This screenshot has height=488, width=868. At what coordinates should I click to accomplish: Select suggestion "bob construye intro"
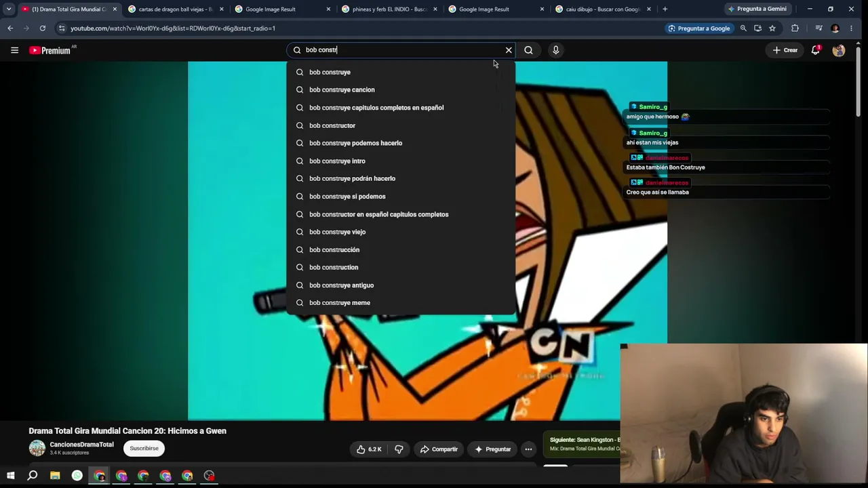401,161
